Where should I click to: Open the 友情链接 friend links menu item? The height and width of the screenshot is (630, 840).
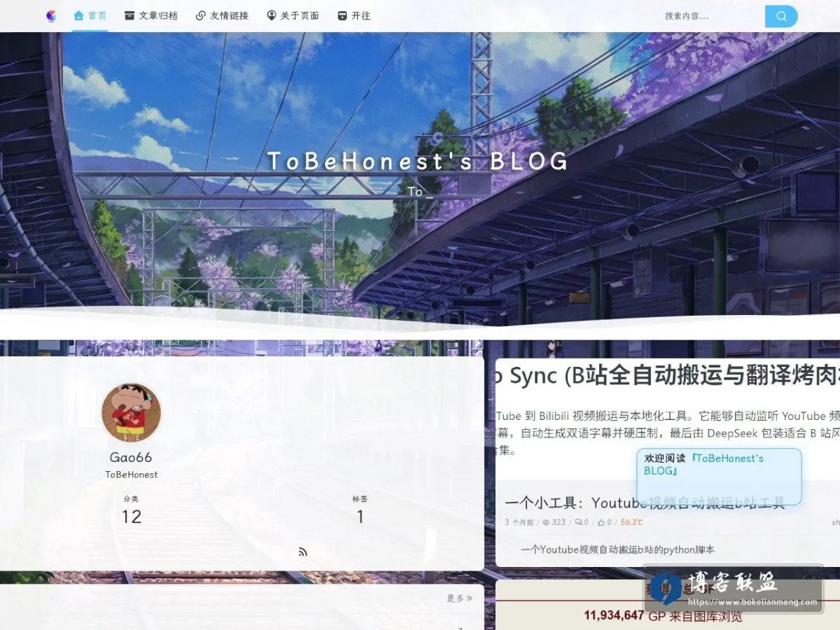pos(222,15)
